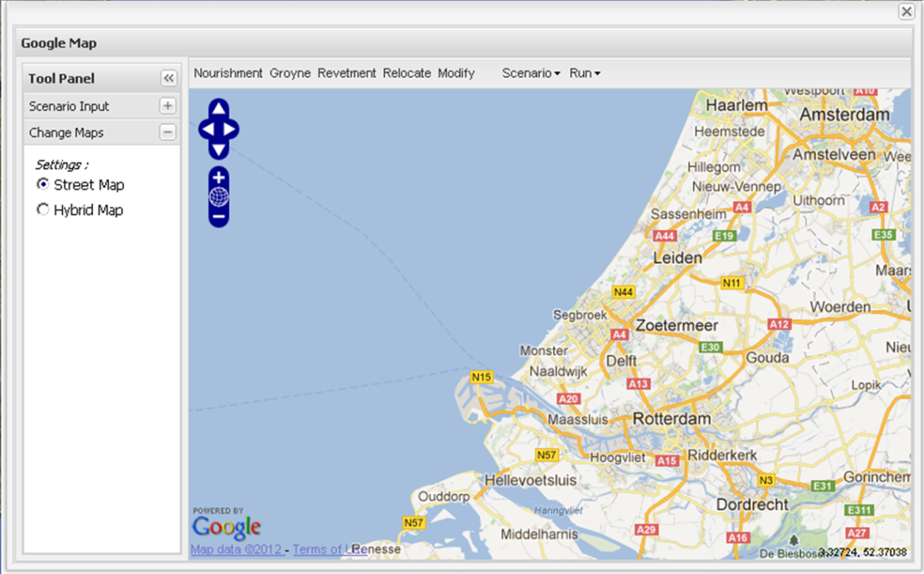This screenshot has width=924, height=574.
Task: Click the A15 road shield
Action: (x=666, y=460)
